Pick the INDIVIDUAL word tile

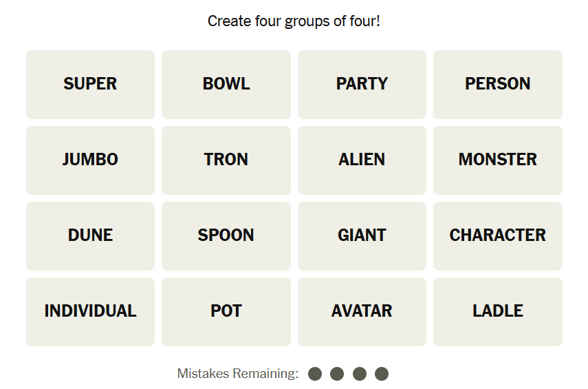[90, 311]
